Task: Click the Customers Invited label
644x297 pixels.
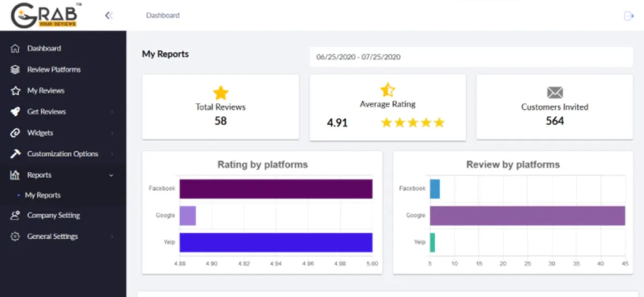Action: [555, 107]
